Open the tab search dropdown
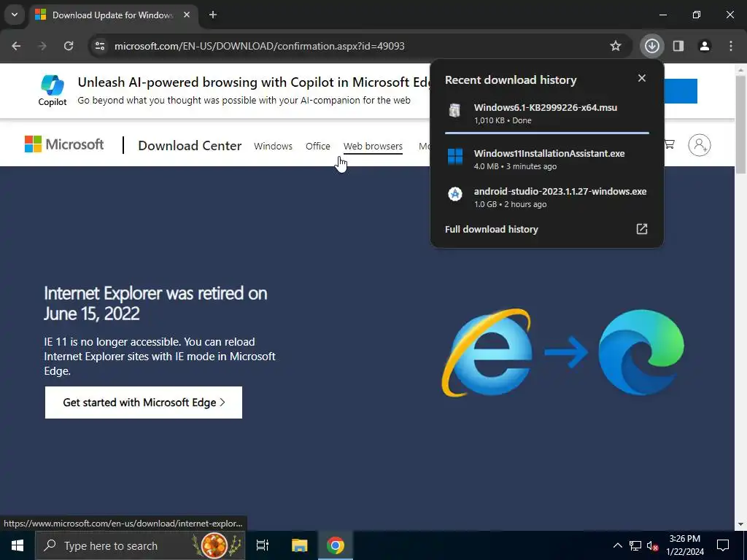Screen dimensions: 747x560 [15, 15]
